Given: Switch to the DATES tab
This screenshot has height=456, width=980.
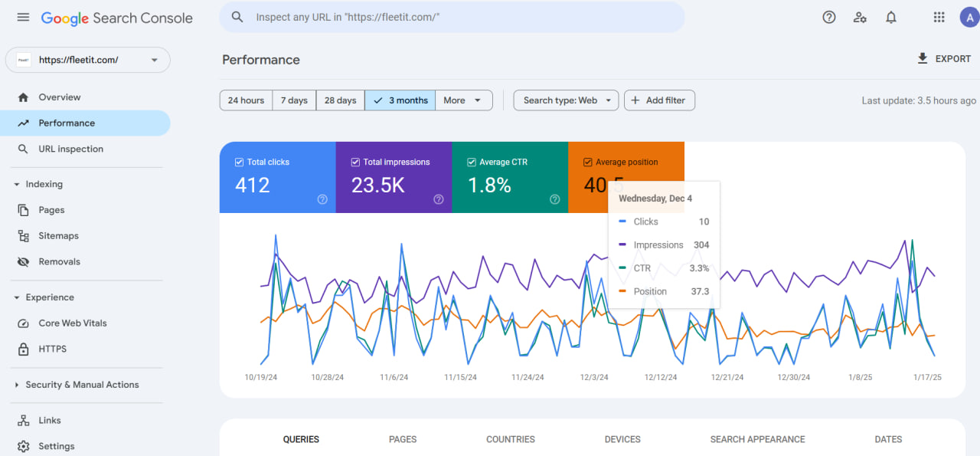Looking at the screenshot, I should [x=888, y=439].
